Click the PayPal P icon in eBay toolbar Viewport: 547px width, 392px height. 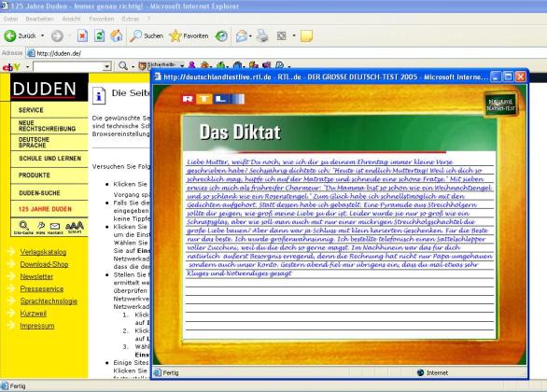pyautogui.click(x=279, y=65)
